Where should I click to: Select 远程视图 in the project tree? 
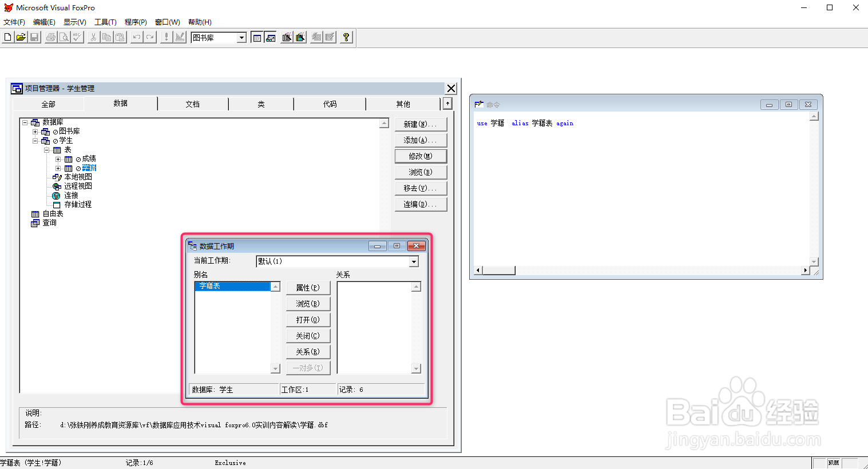[x=78, y=186]
